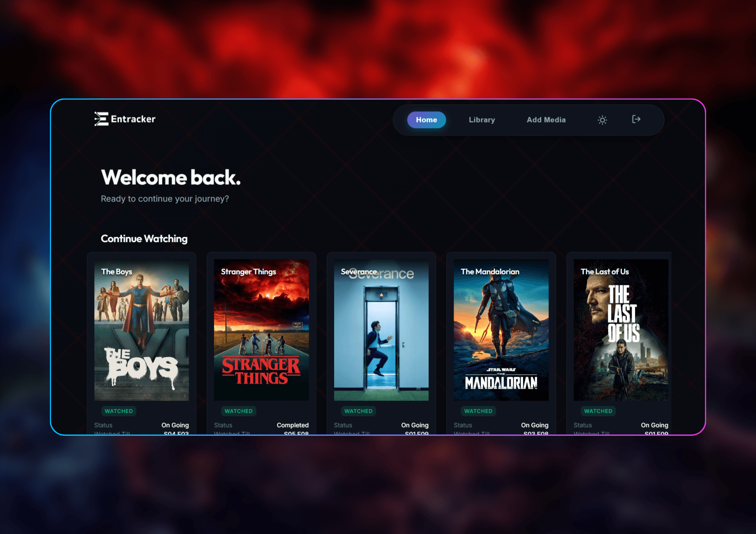Open The Last of Us poster thumbnail

(621, 330)
